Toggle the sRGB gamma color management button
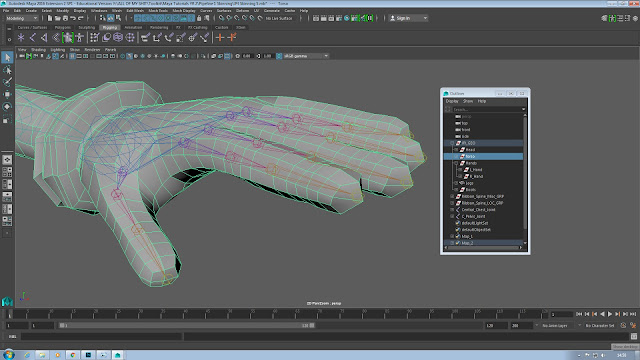Image resolution: width=640 pixels, height=360 pixels. pyautogui.click(x=279, y=56)
